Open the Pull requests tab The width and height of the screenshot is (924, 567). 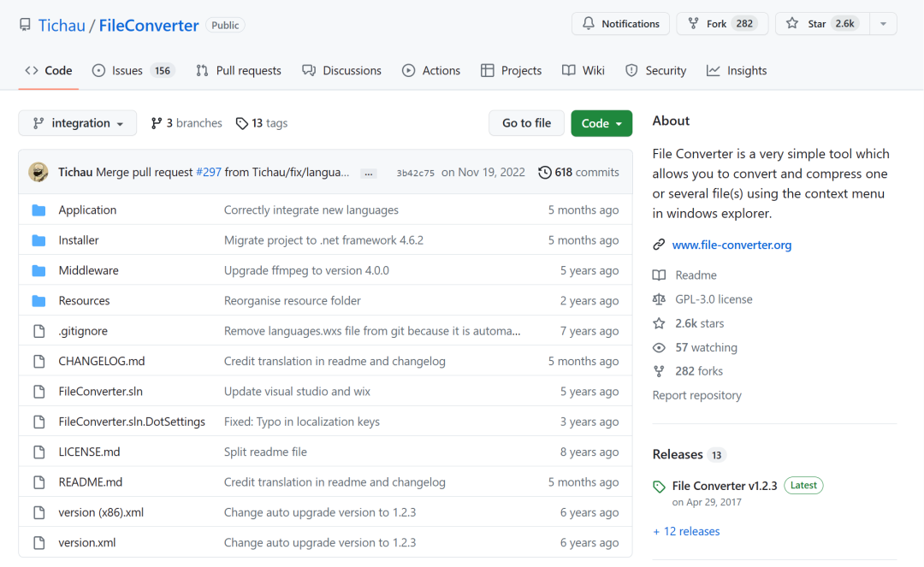click(x=239, y=71)
